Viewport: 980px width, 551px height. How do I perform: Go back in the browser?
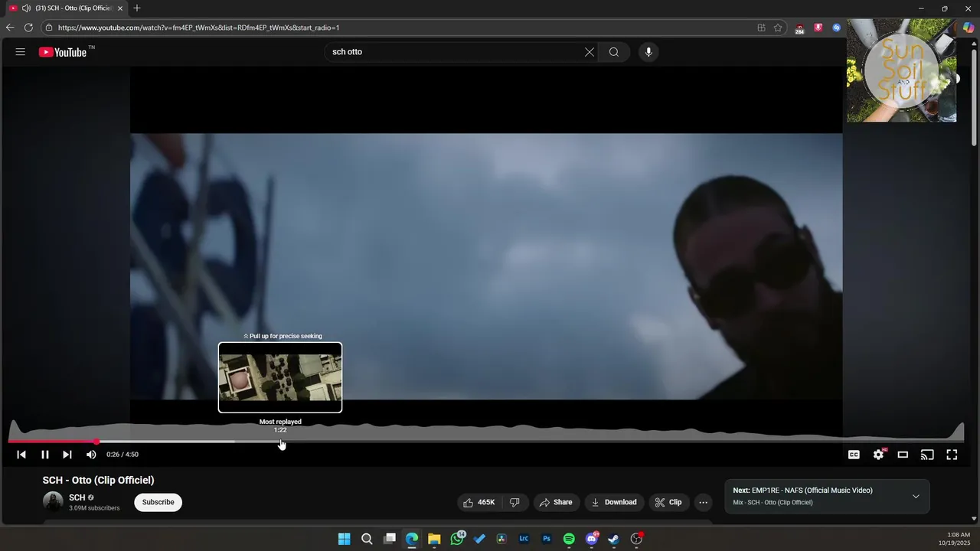click(x=10, y=28)
